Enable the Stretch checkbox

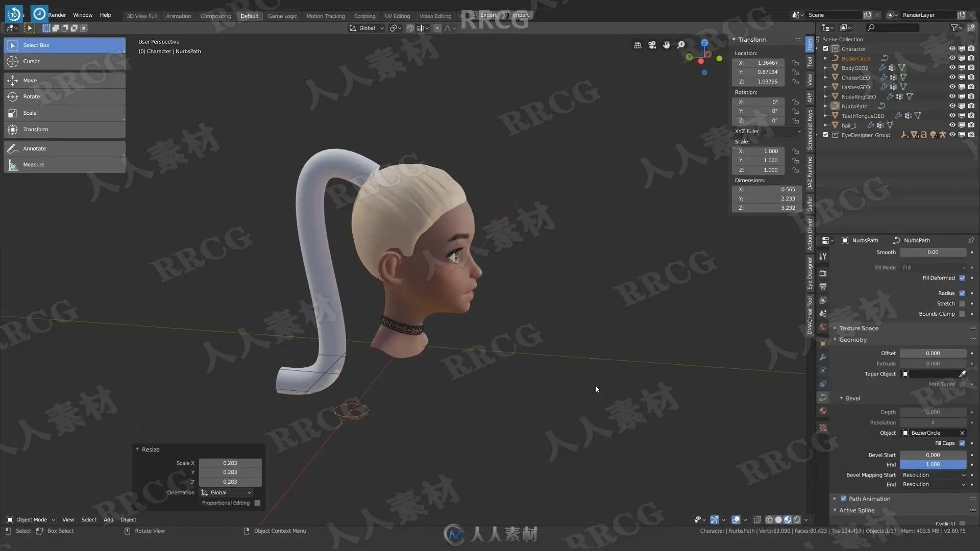(962, 304)
